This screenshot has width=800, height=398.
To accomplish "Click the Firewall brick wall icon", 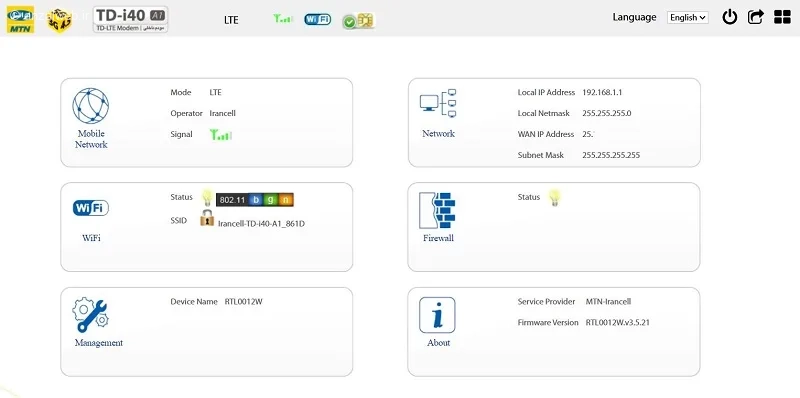I will [437, 210].
